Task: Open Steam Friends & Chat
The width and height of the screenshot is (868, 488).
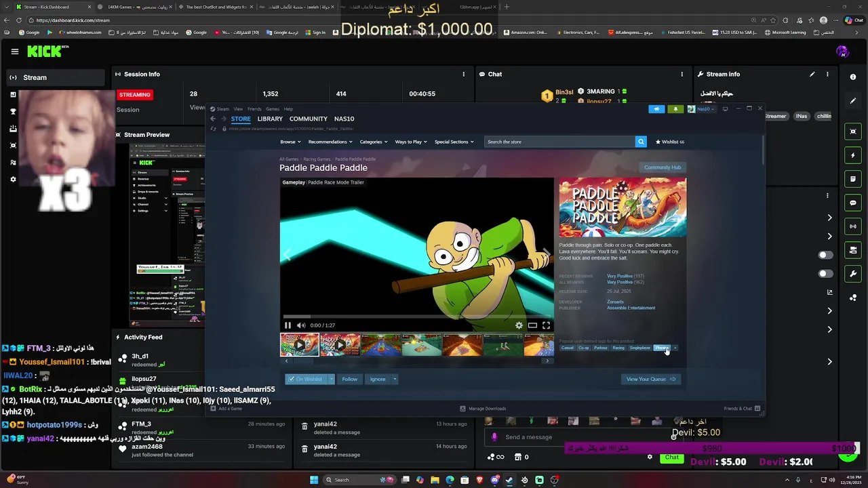Action: 742,409
